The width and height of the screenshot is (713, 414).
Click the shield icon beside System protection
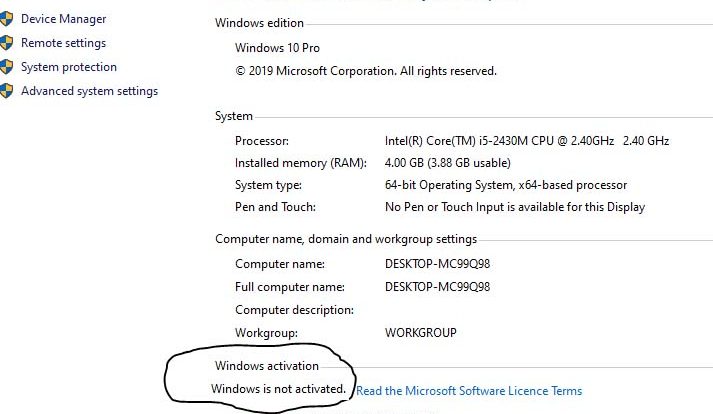(x=6, y=67)
